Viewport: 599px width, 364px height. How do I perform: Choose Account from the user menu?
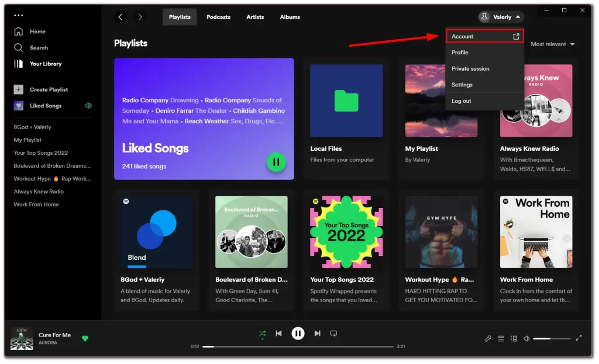pyautogui.click(x=485, y=36)
